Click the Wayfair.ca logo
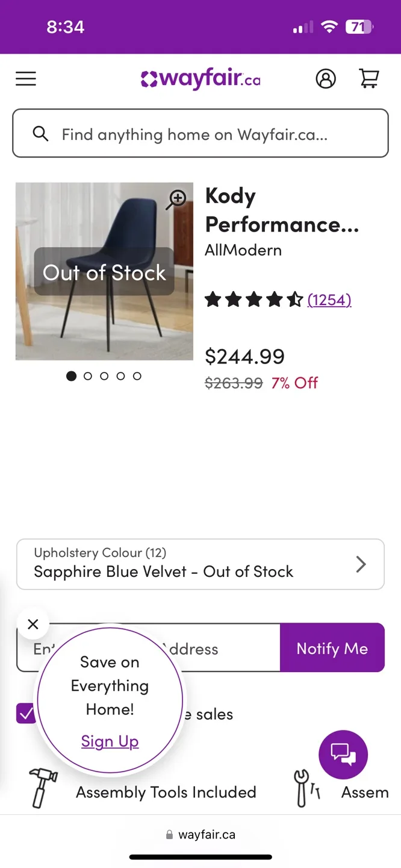Image resolution: width=401 pixels, height=868 pixels. (x=200, y=78)
